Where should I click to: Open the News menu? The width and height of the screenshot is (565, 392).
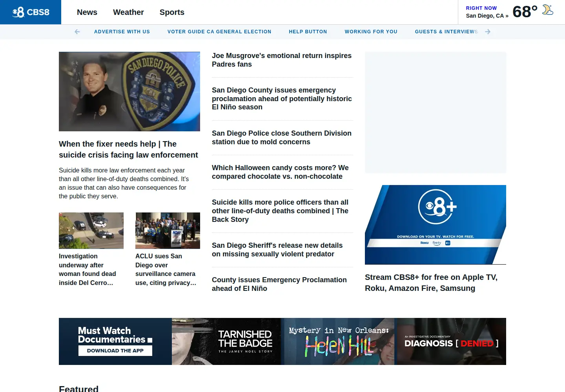[87, 12]
